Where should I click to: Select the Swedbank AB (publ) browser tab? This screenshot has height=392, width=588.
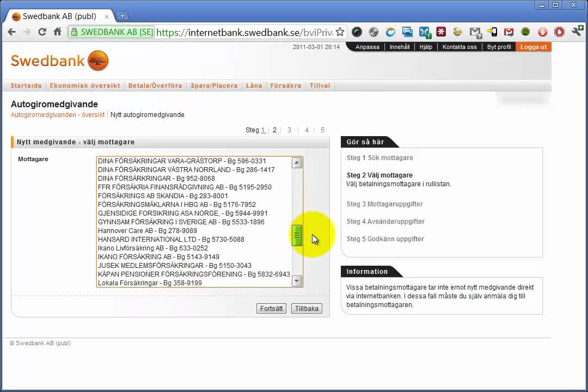tap(60, 16)
